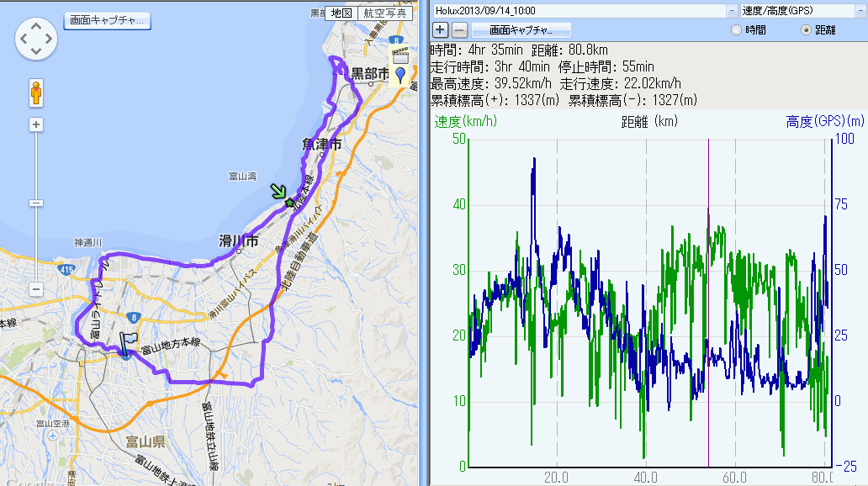Click the clapperboard movie icon on map
The image size is (868, 486).
[400, 55]
